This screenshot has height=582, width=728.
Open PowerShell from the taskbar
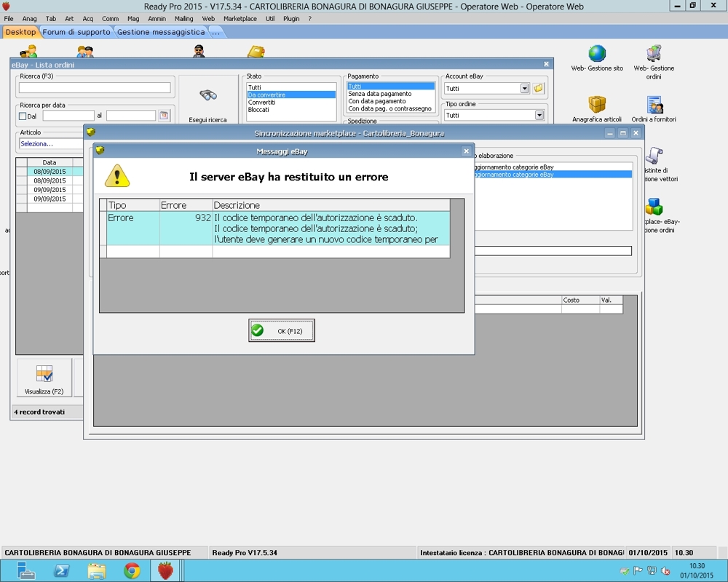pos(61,571)
